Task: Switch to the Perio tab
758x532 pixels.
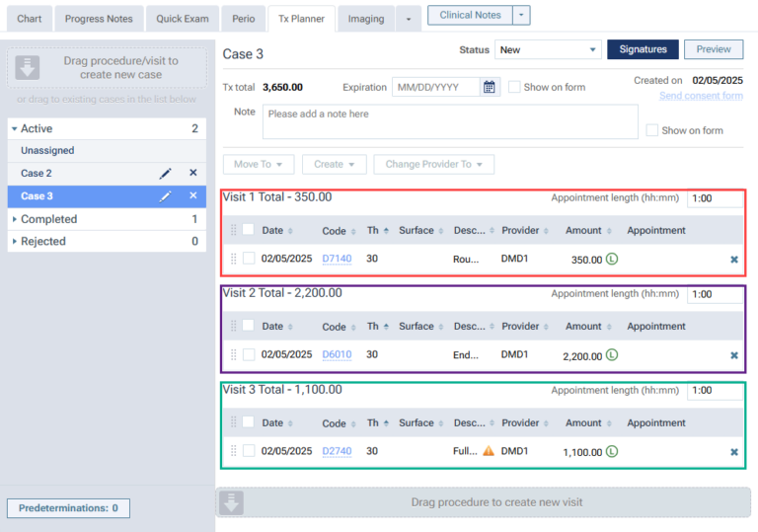Action: pyautogui.click(x=243, y=19)
